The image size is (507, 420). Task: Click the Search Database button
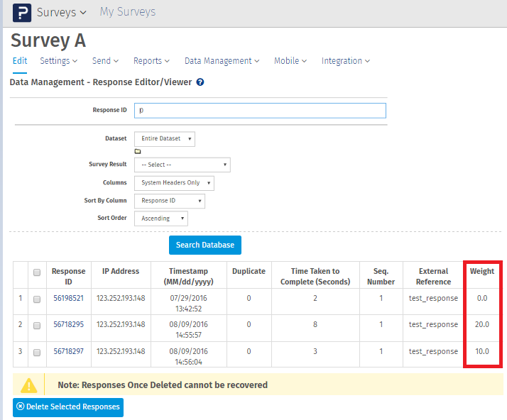(x=205, y=245)
